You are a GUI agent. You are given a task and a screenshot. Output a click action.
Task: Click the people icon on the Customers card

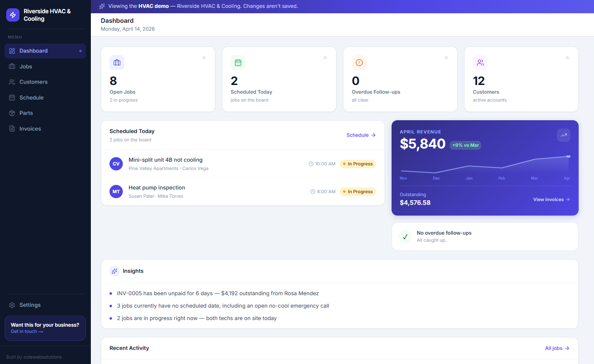pyautogui.click(x=480, y=63)
